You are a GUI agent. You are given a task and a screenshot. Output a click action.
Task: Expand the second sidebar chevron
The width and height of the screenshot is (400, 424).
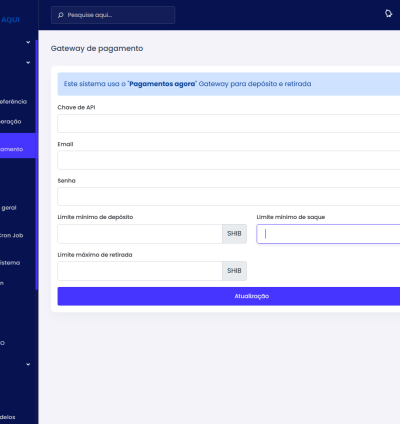[28, 62]
